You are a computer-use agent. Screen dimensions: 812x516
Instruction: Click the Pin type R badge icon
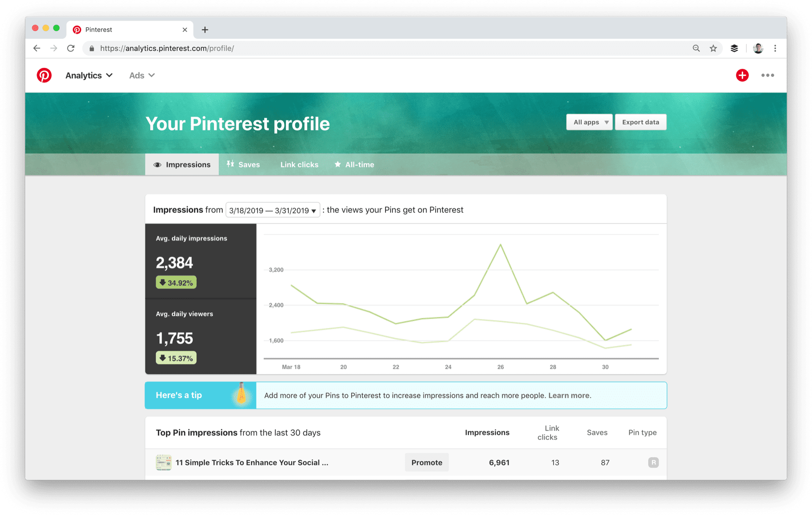point(653,463)
